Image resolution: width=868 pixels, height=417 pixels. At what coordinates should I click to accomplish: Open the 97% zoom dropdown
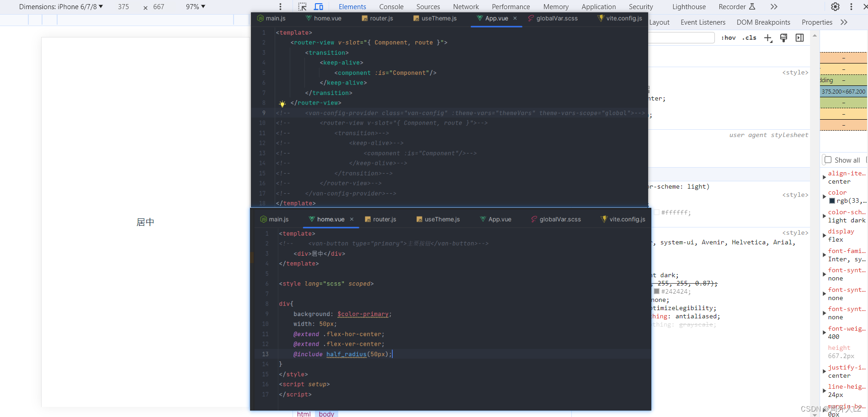[195, 7]
